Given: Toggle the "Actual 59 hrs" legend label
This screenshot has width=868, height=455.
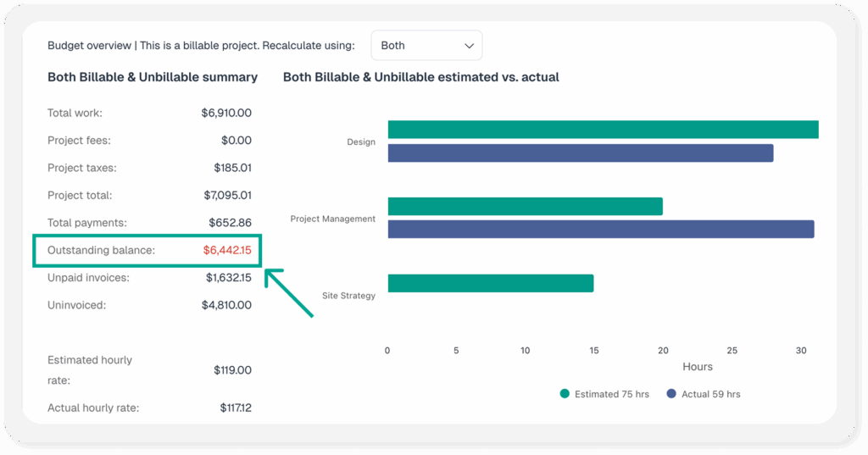Looking at the screenshot, I should (710, 394).
